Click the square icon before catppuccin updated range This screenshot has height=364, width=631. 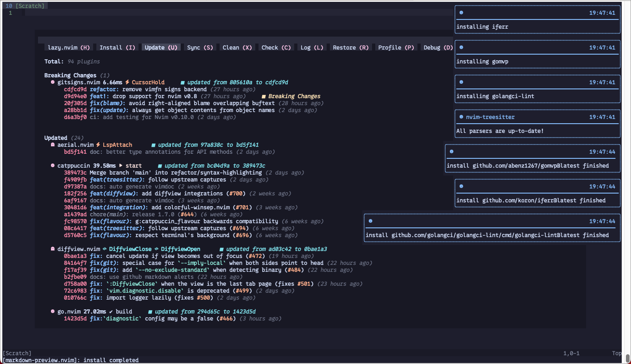click(160, 166)
